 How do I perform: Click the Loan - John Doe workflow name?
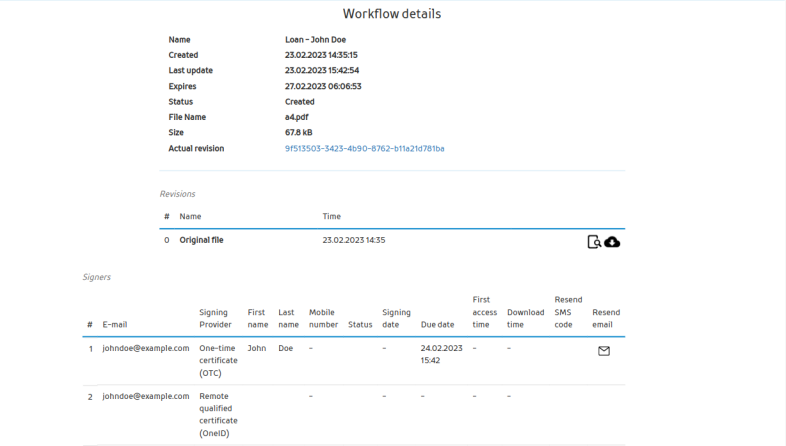tap(315, 39)
